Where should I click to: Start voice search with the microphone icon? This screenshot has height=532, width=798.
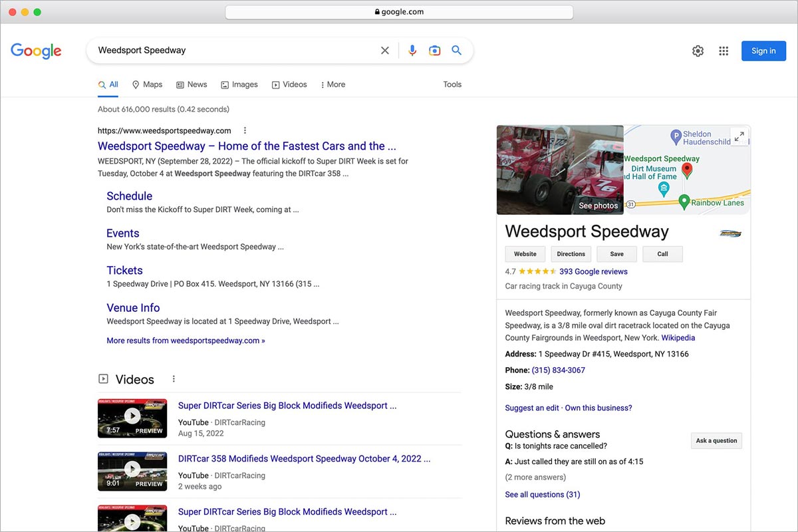(412, 51)
